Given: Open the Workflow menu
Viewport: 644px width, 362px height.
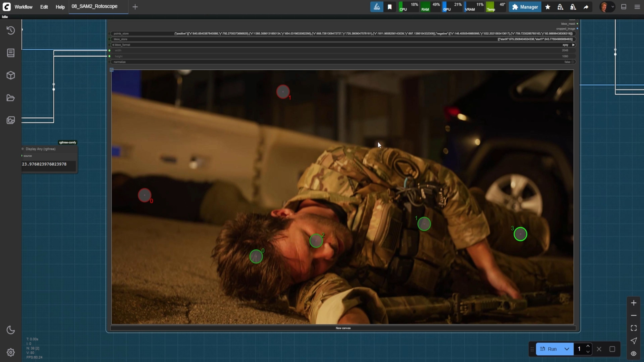Looking at the screenshot, I should coord(23,7).
